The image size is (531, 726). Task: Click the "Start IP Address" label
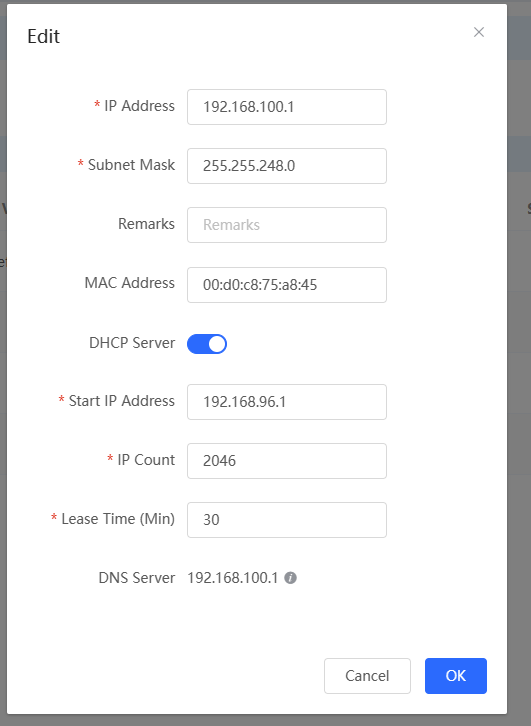[122, 401]
